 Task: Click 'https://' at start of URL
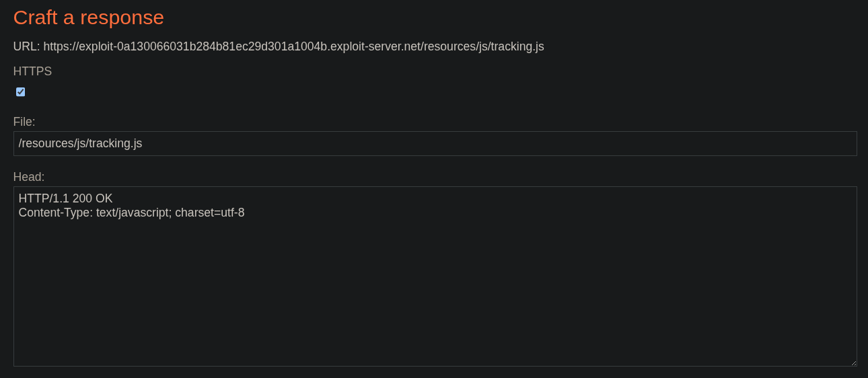click(x=61, y=46)
